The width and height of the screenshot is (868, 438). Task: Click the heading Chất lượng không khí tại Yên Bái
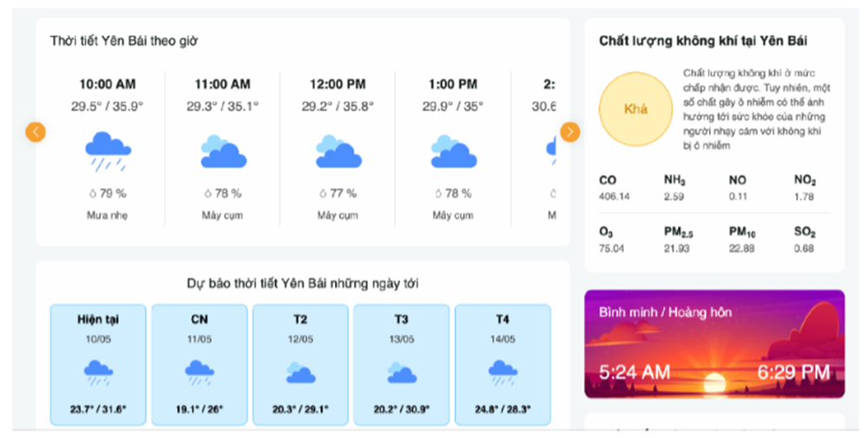click(x=703, y=41)
